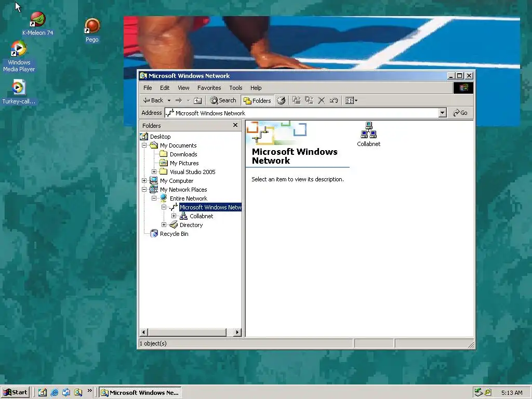Click the Microsoft Windows Network taskbar button

click(140, 393)
